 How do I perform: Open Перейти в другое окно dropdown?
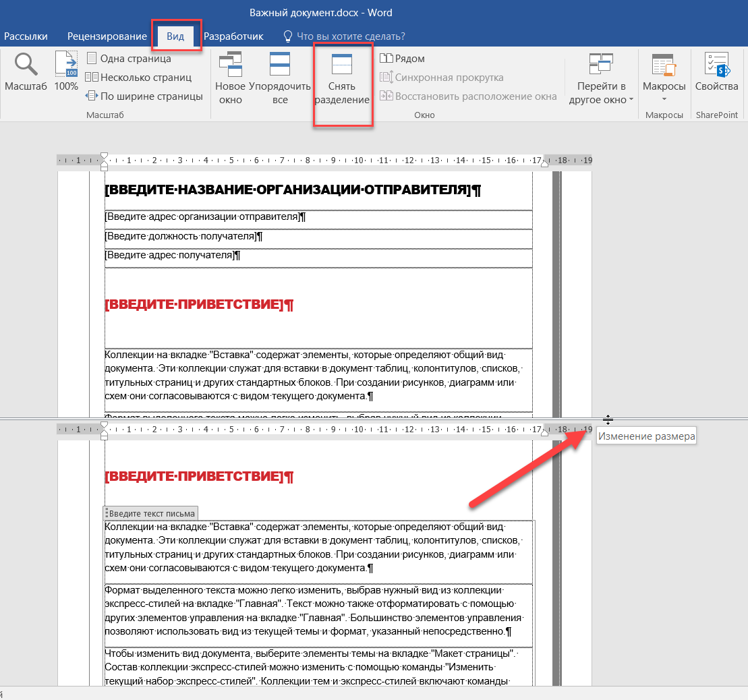tap(601, 79)
